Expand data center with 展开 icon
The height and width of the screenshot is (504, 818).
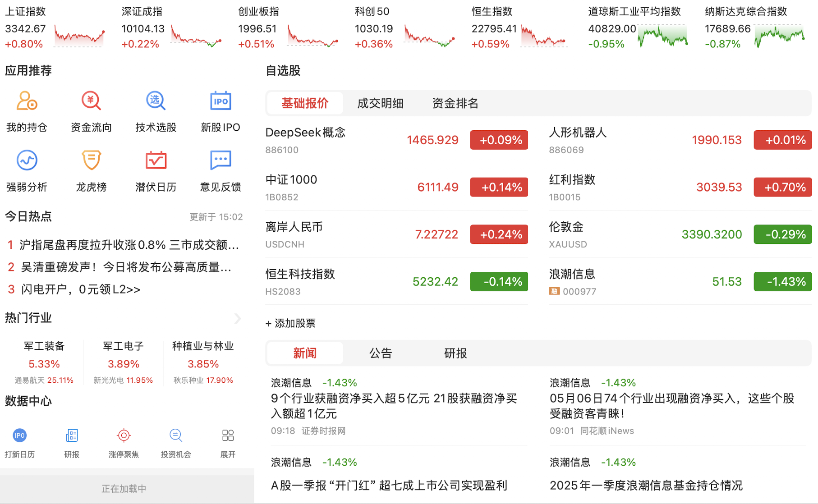pyautogui.click(x=228, y=435)
